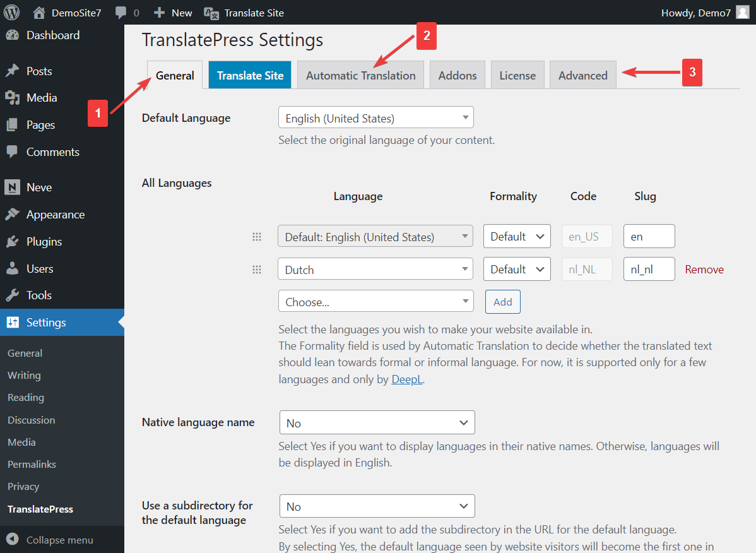756x553 pixels.
Task: Open the Howdy Demo7 avatar
Action: click(x=743, y=13)
